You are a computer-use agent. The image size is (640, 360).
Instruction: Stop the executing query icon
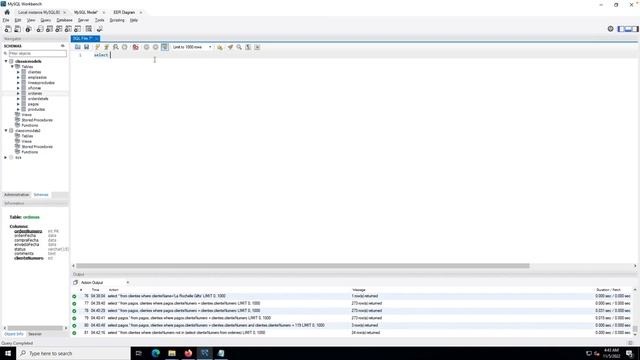(124, 47)
